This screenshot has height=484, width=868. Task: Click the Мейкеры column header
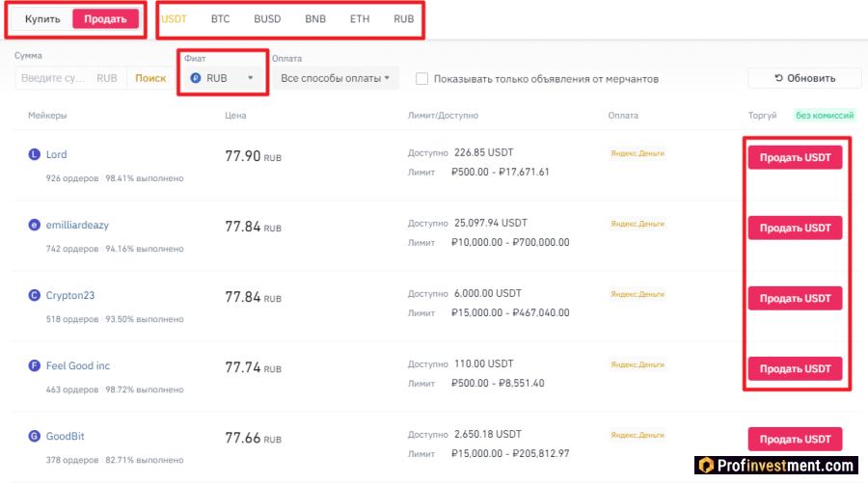click(47, 115)
